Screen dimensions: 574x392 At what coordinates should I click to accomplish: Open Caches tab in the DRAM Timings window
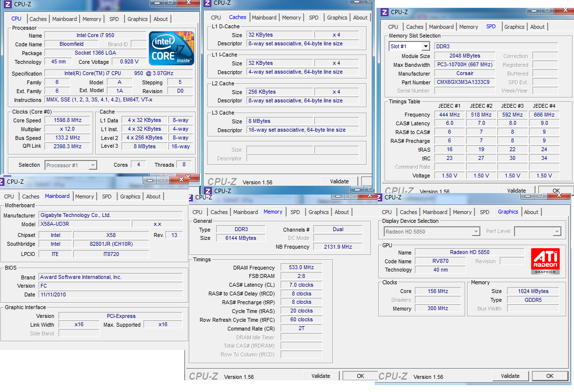219,212
